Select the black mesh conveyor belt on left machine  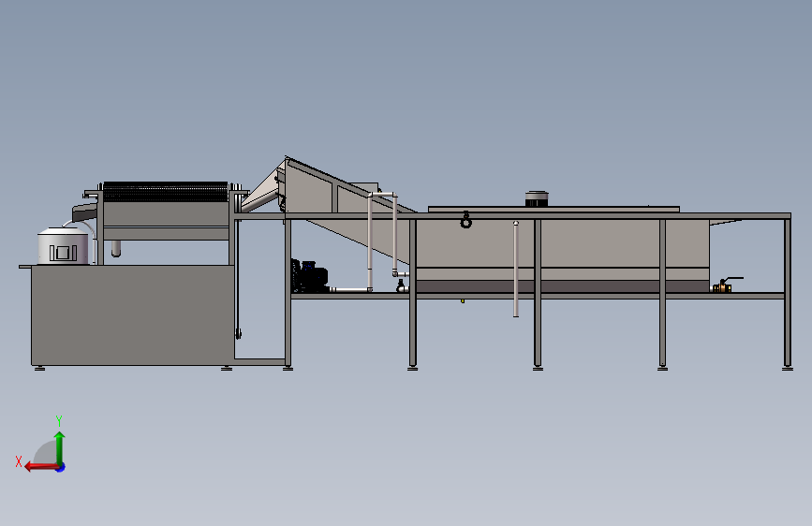tap(166, 192)
